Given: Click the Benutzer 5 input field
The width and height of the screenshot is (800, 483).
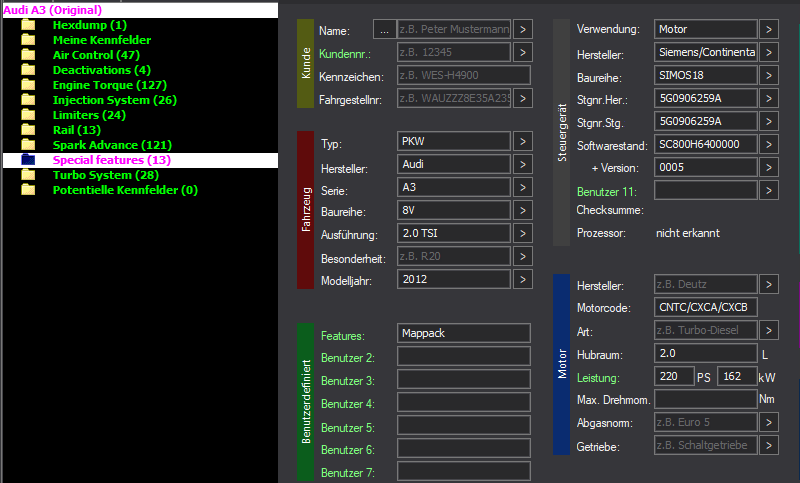Looking at the screenshot, I should [x=464, y=425].
